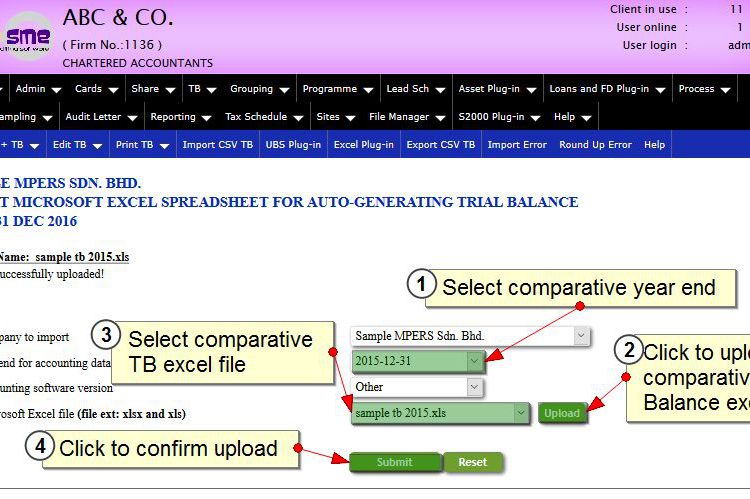Open the year end 2015-12-31 dropdown

click(x=418, y=361)
